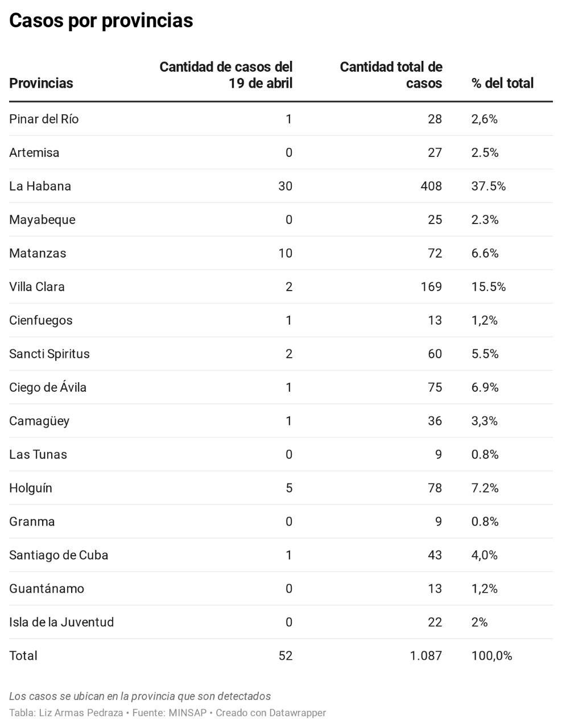Click the Total row label
Image resolution: width=562 pixels, height=728 pixels.
23,656
